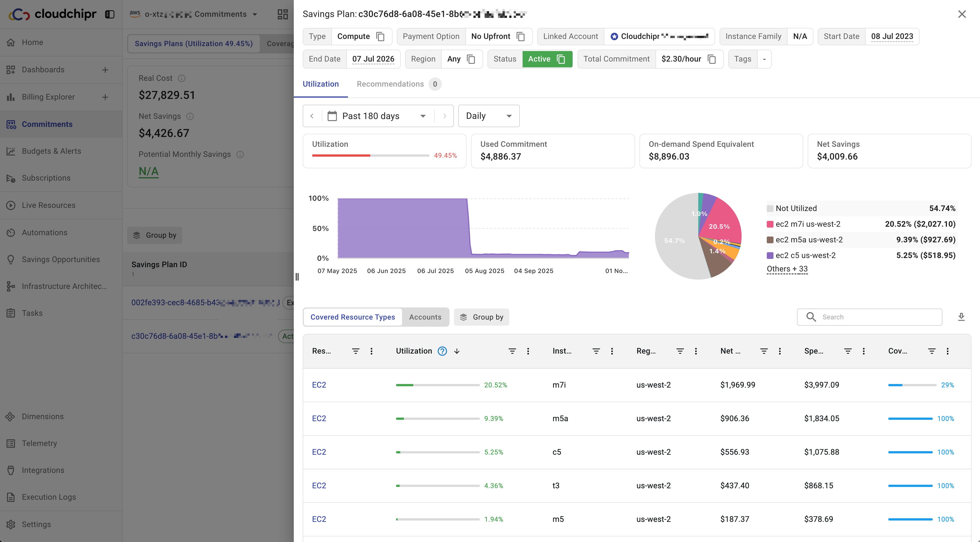Image resolution: width=980 pixels, height=542 pixels.
Task: Switch to Accounts view toggle
Action: pos(425,317)
